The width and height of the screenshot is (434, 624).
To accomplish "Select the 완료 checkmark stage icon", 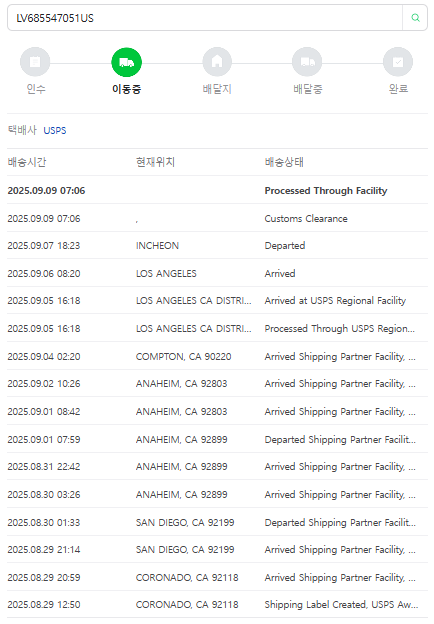I will point(398,62).
